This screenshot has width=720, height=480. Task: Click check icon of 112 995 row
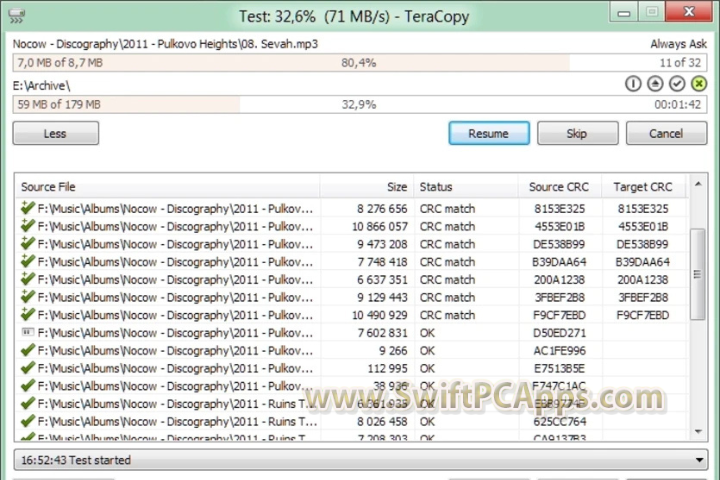(x=28, y=368)
